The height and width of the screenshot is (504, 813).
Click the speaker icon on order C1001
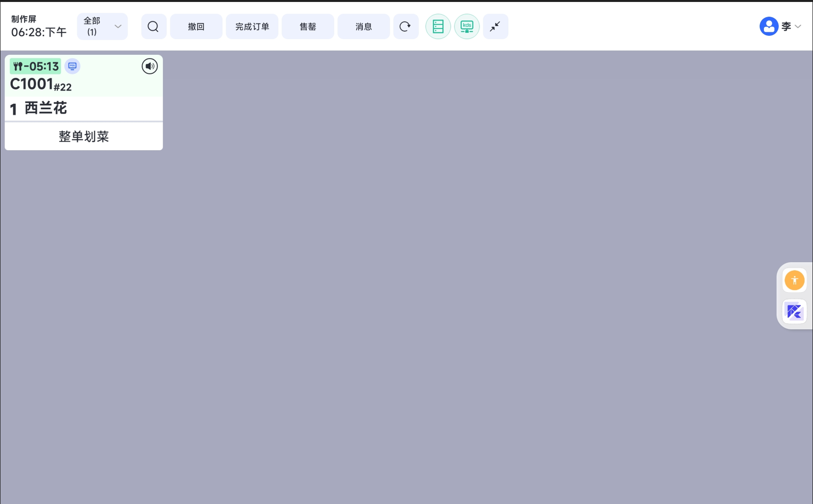tap(149, 66)
